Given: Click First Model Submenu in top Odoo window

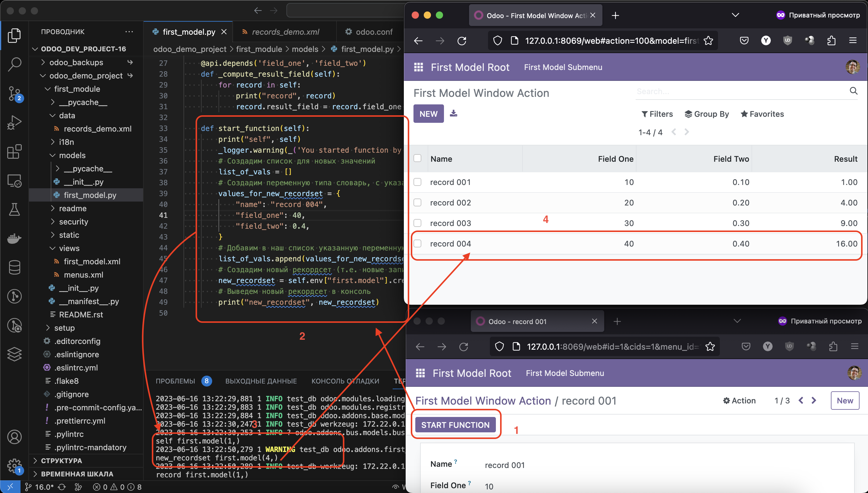Looking at the screenshot, I should pyautogui.click(x=563, y=67).
